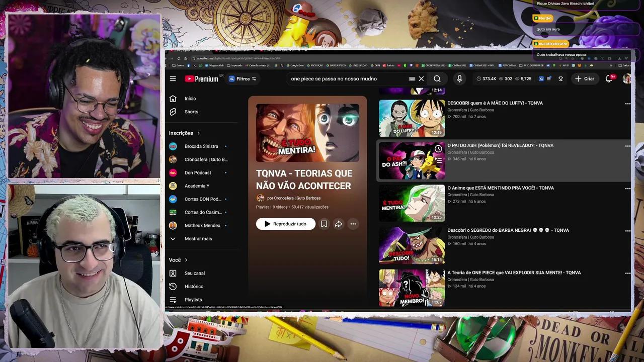Click the 373.4K stats counter
The image size is (644, 362).
click(487, 79)
